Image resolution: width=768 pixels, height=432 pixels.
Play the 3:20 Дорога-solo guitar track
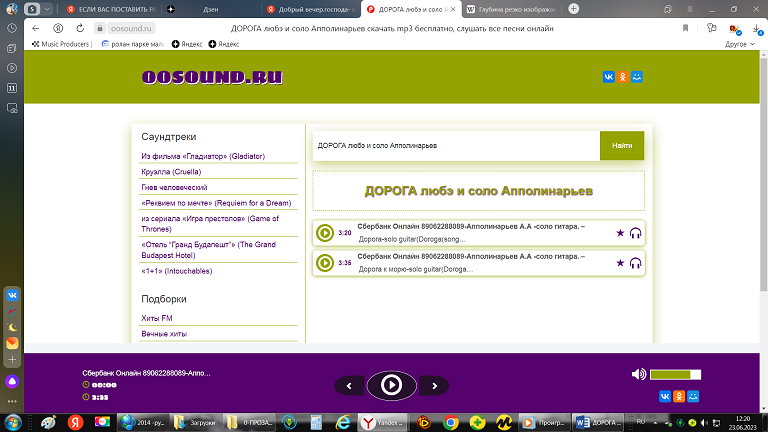(325, 233)
